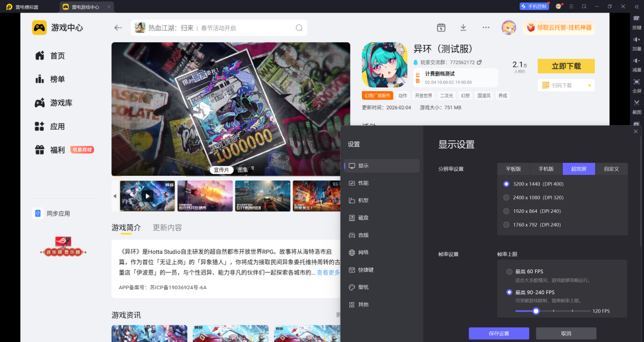Adjust the FPS limit slider handle
Screen dimensions: 644x342
[536, 311]
